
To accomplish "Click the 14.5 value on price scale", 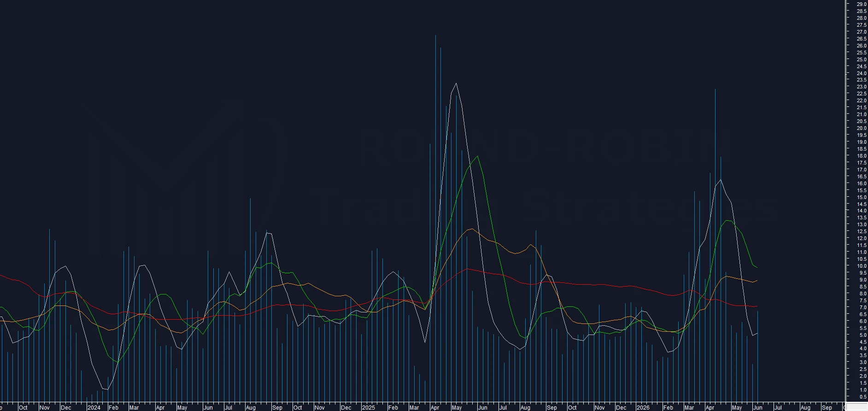I will 862,204.
